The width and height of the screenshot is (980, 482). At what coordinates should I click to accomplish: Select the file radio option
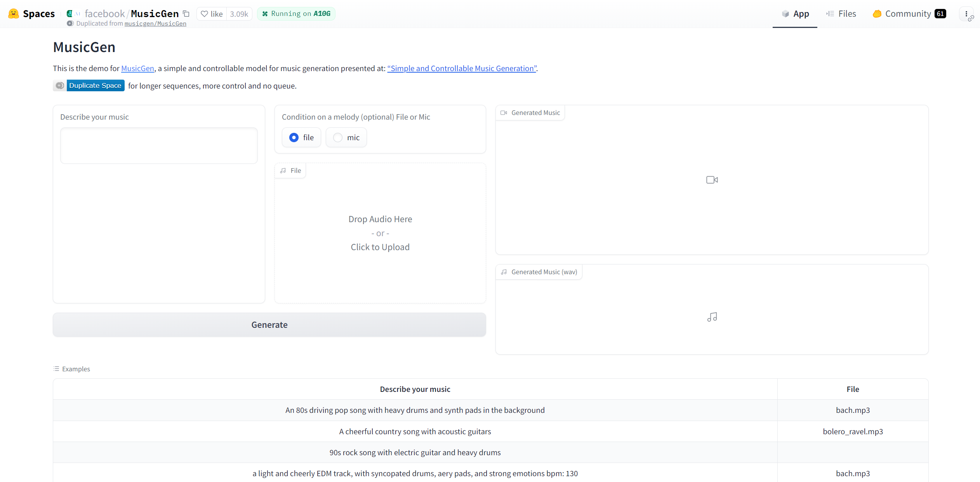point(294,137)
